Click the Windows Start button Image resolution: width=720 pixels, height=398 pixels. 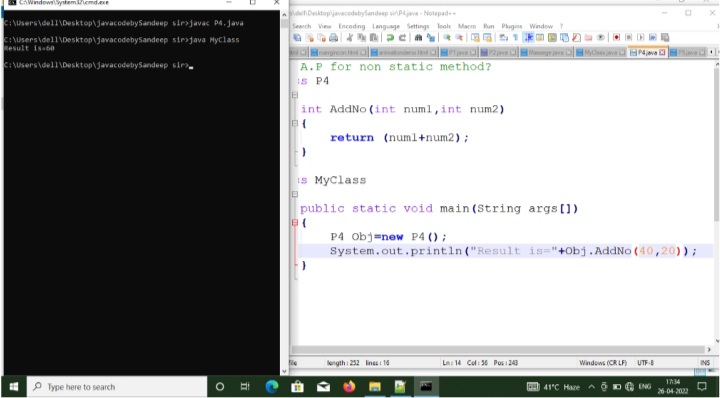[x=13, y=387]
